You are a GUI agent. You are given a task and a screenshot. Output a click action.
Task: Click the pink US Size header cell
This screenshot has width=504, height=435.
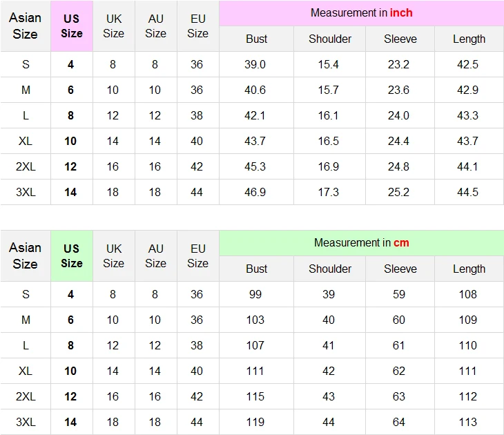tap(72, 26)
